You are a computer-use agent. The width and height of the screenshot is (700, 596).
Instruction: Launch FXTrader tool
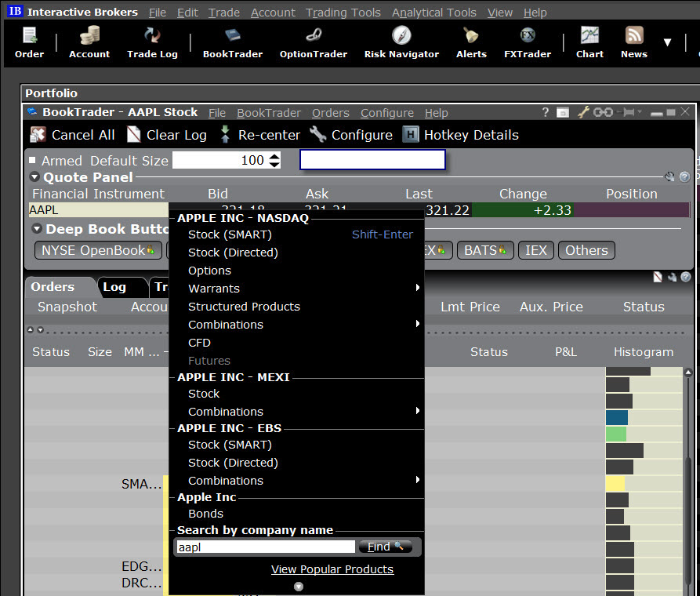tap(528, 42)
